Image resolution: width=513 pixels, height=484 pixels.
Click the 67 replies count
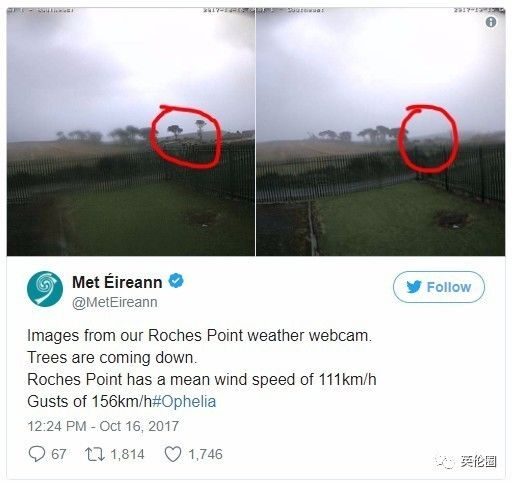tap(59, 454)
